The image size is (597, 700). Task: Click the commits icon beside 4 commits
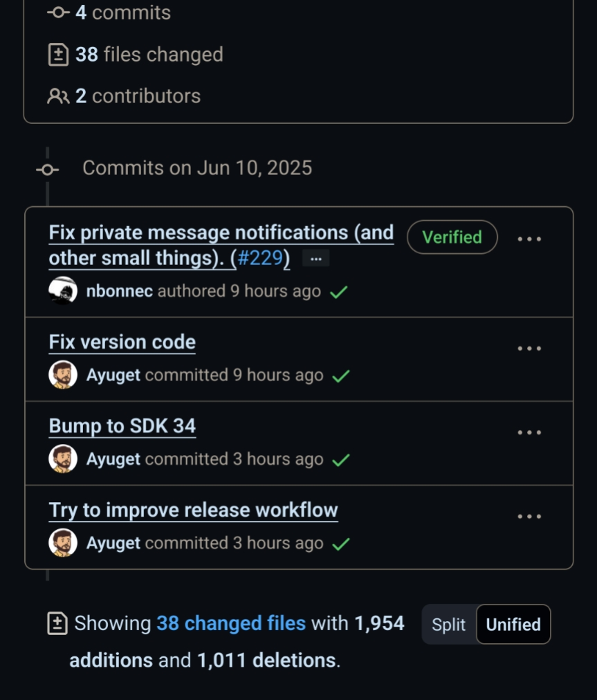click(x=58, y=12)
